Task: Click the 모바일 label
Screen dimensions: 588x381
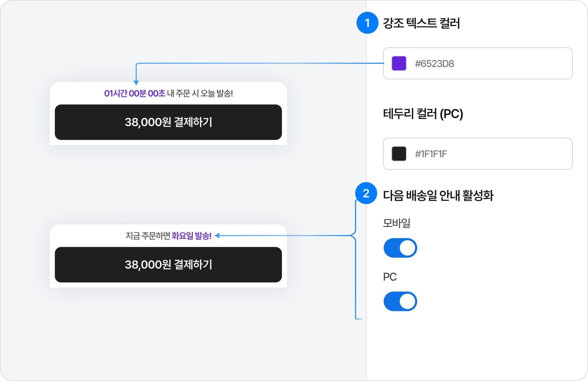Action: pos(397,223)
